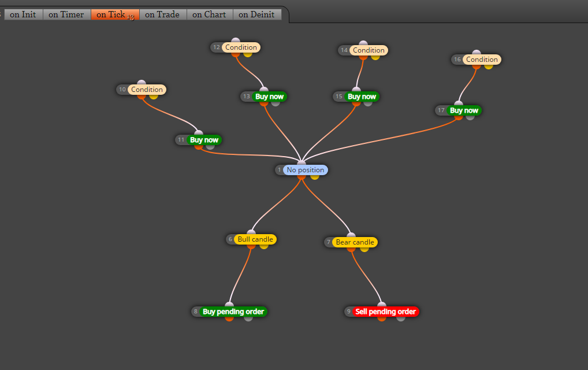The width and height of the screenshot is (588, 370).
Task: Select Condition block 12
Action: click(241, 47)
